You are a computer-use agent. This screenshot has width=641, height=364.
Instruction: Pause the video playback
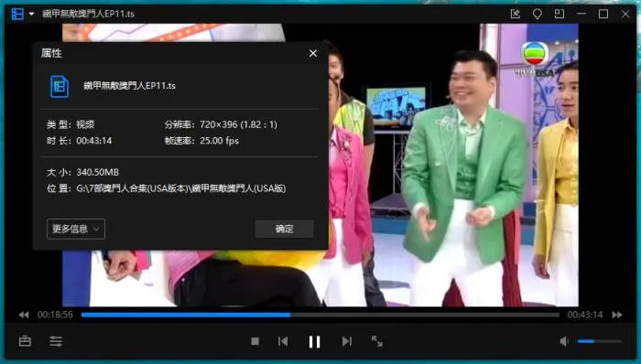click(x=314, y=341)
